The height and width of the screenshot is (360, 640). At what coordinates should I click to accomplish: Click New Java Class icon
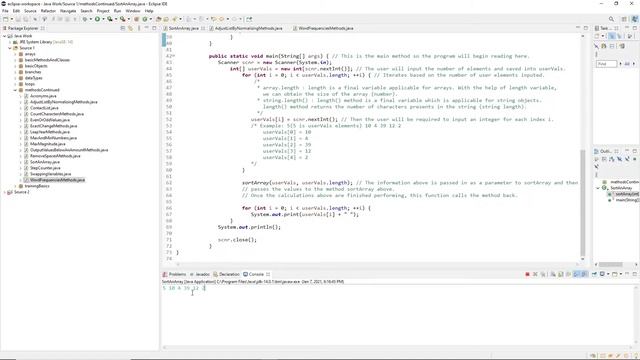click(145, 19)
